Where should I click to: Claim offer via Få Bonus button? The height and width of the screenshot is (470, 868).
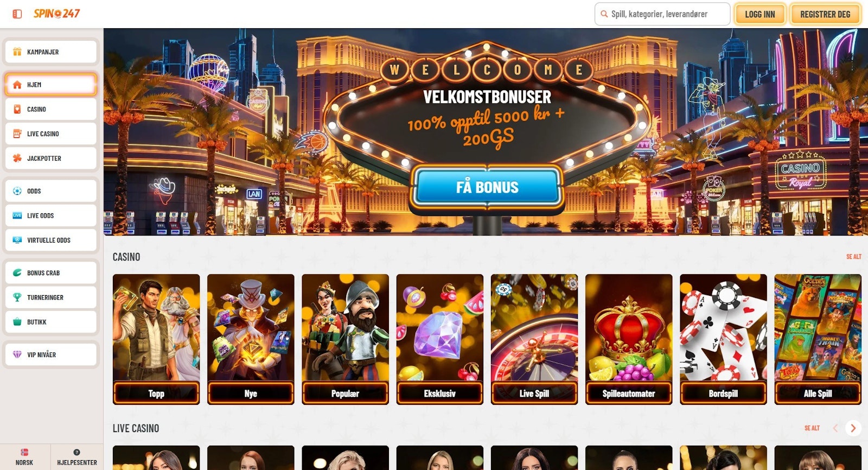coord(487,187)
